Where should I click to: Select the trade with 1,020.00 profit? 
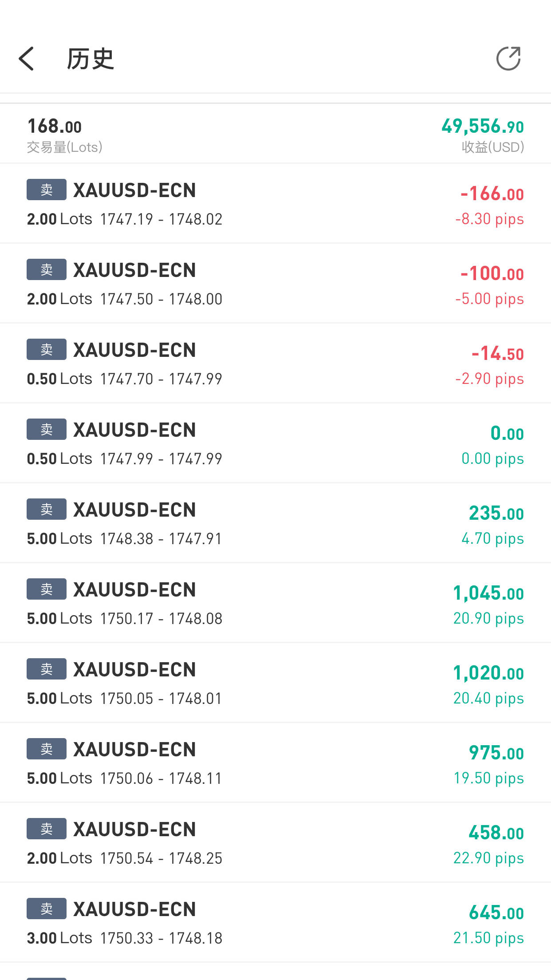275,683
